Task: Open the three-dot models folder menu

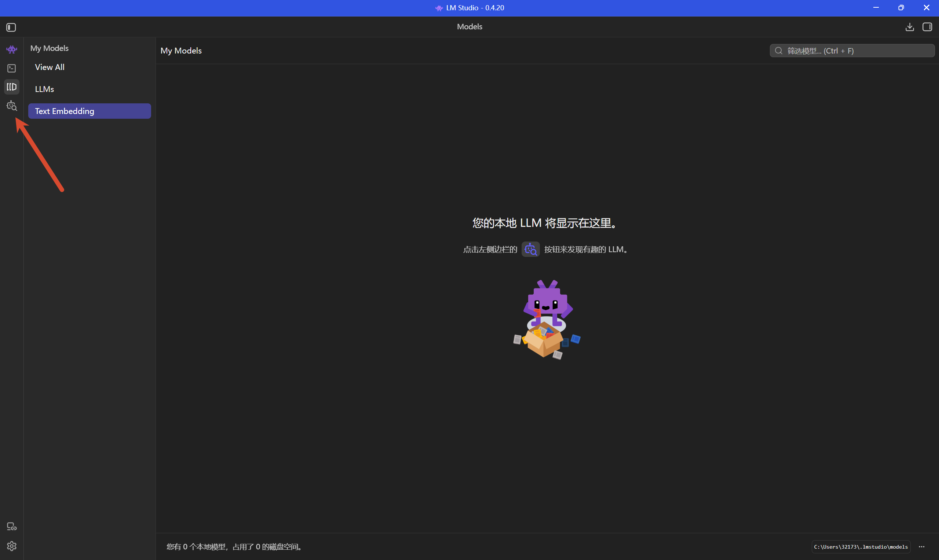Action: point(922,546)
